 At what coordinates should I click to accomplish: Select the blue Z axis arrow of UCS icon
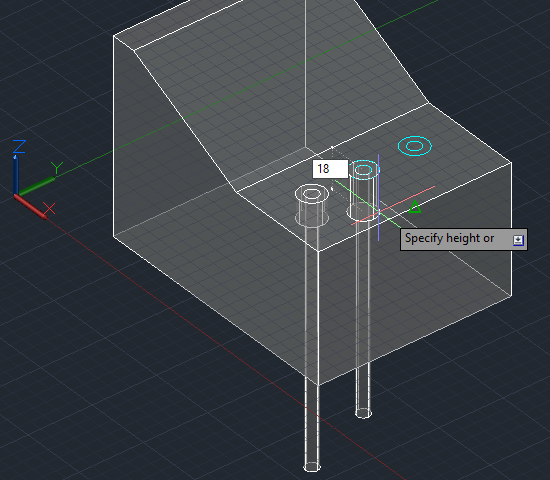point(15,174)
